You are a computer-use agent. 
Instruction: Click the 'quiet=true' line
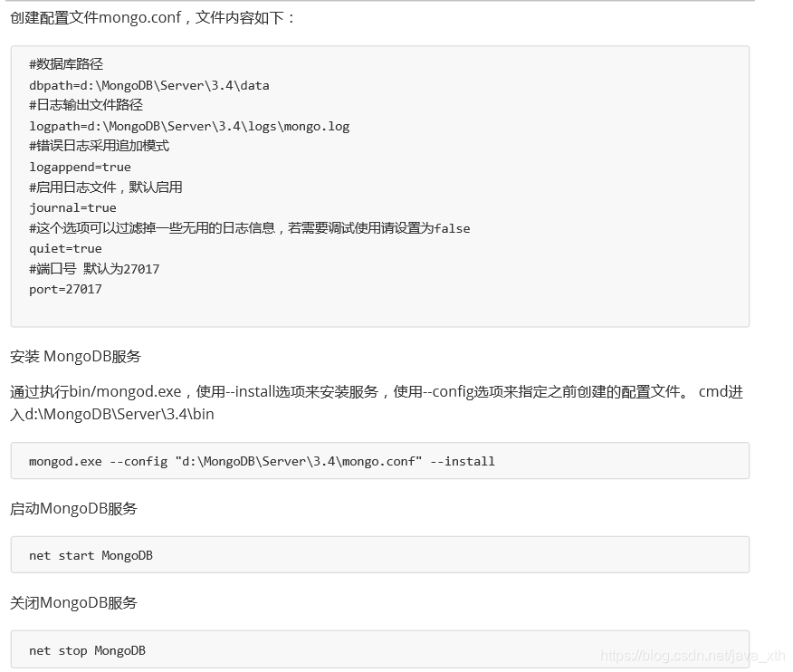tap(66, 249)
